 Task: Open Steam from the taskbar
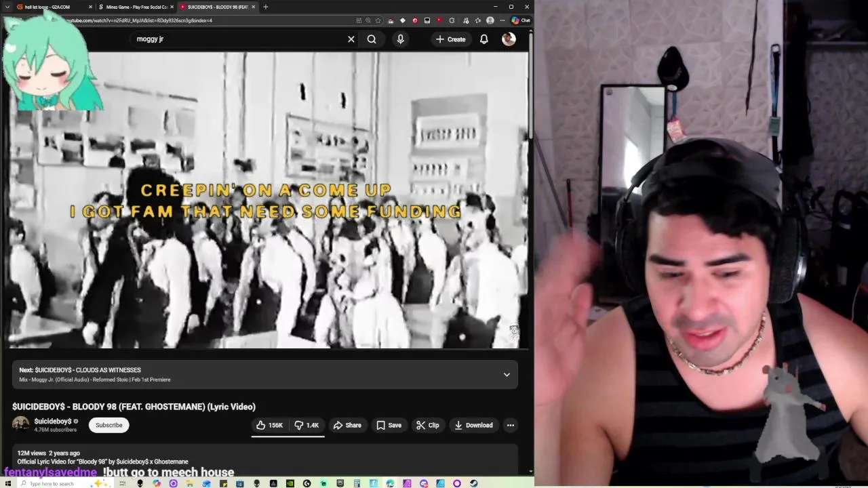pyautogui.click(x=473, y=483)
